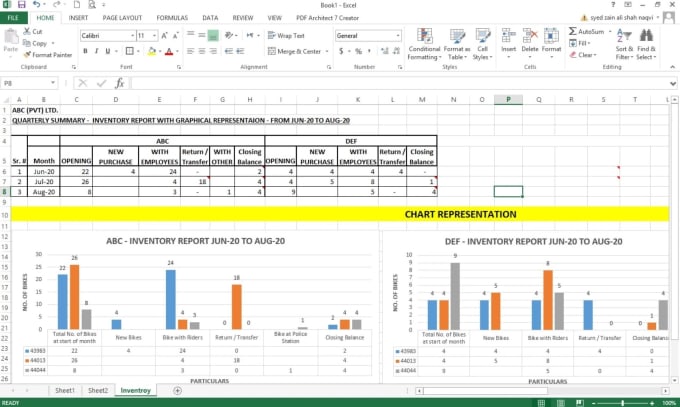Apply the yellow Fill Color bucket
Image resolution: width=680 pixels, height=407 pixels.
tap(151, 51)
